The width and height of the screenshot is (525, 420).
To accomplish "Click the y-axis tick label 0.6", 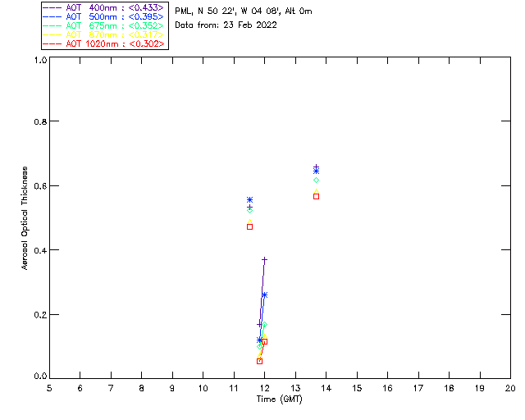I will 40,186.
